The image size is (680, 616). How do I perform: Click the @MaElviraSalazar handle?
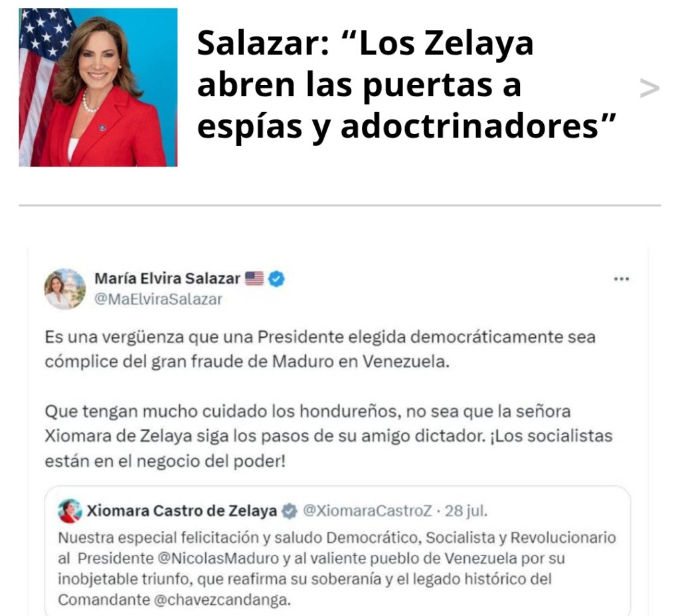158,299
